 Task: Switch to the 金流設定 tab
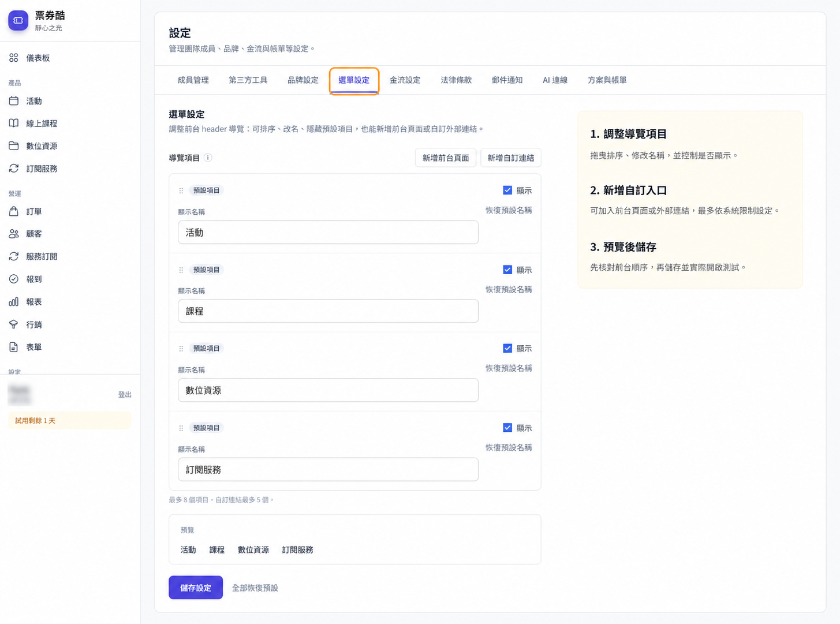coord(405,80)
